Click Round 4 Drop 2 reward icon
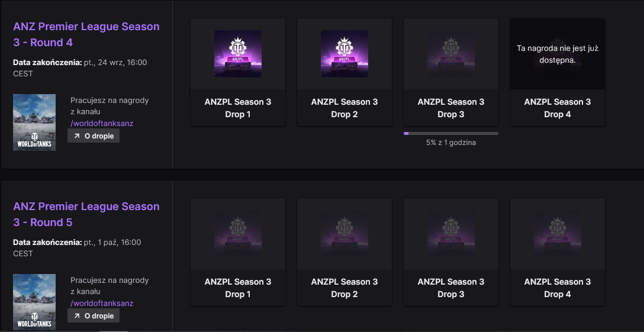This screenshot has height=332, width=644. [344, 54]
